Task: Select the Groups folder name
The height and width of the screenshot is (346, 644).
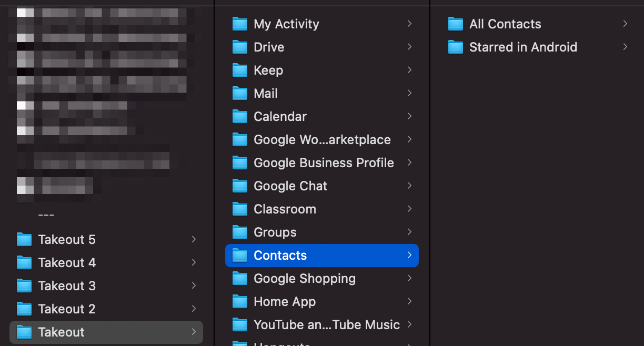Action: pyautogui.click(x=275, y=232)
